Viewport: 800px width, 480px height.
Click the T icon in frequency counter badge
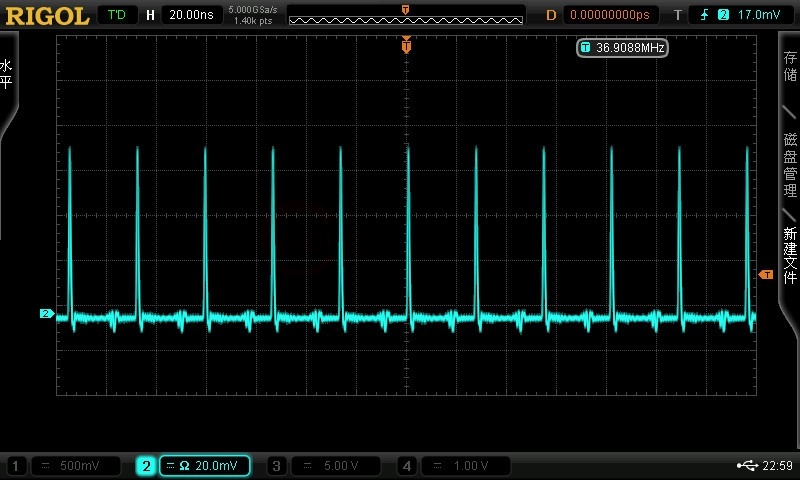[x=585, y=47]
